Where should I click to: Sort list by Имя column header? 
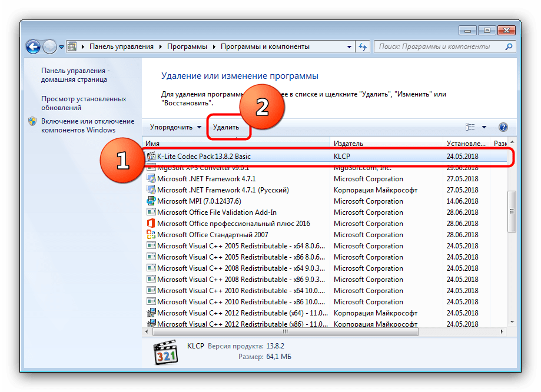(153, 143)
